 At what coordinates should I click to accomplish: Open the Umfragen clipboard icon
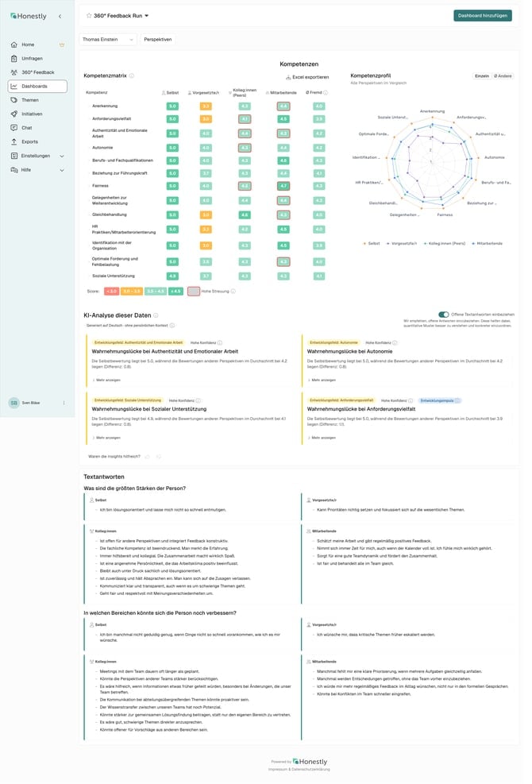[14, 59]
